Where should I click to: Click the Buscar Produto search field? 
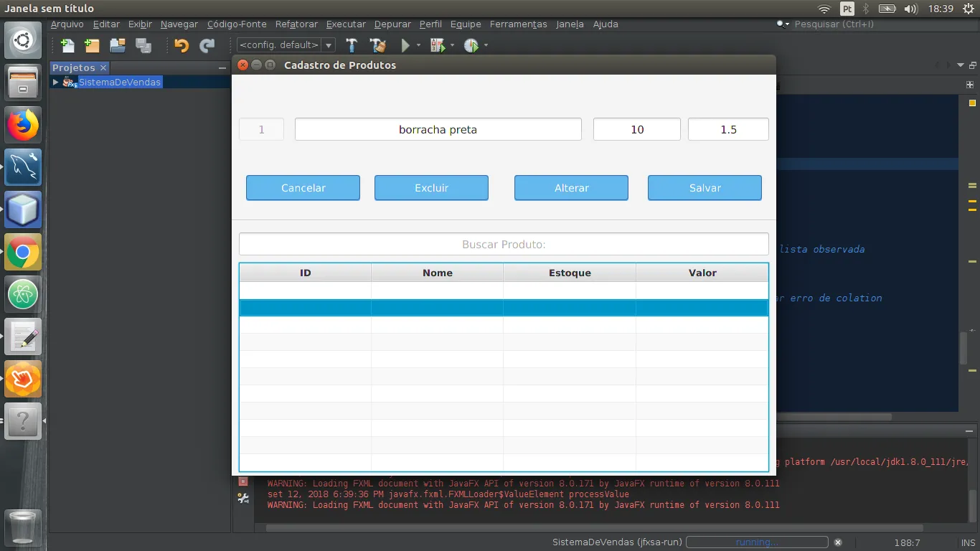click(504, 244)
